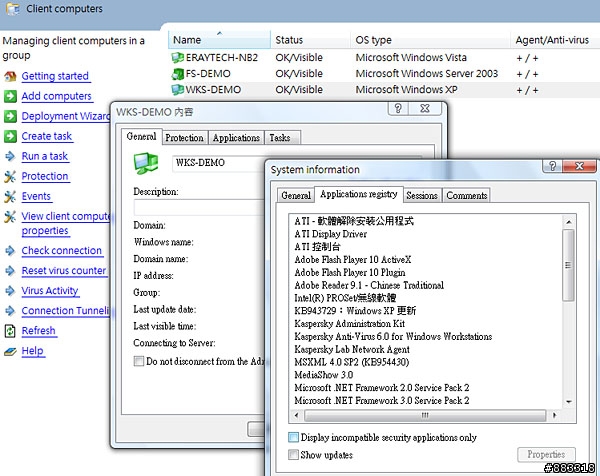
Task: Click the application list scroll down arrow
Action: (x=569, y=401)
